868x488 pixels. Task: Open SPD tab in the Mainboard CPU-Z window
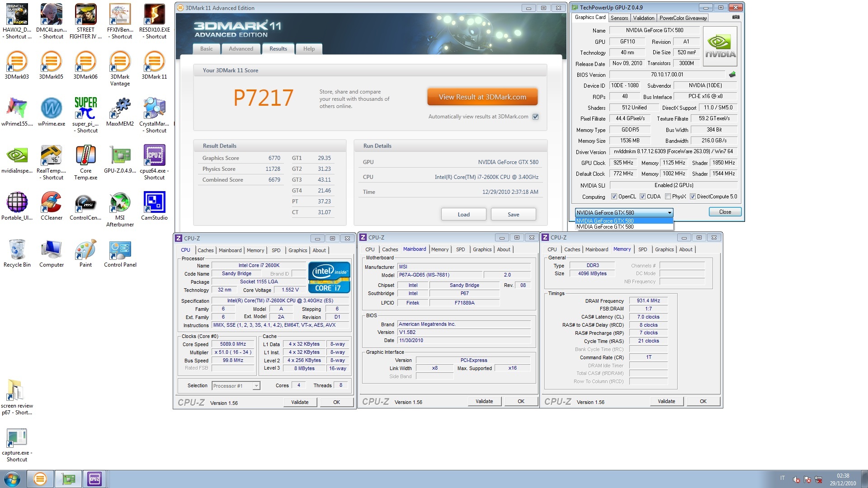click(x=460, y=249)
